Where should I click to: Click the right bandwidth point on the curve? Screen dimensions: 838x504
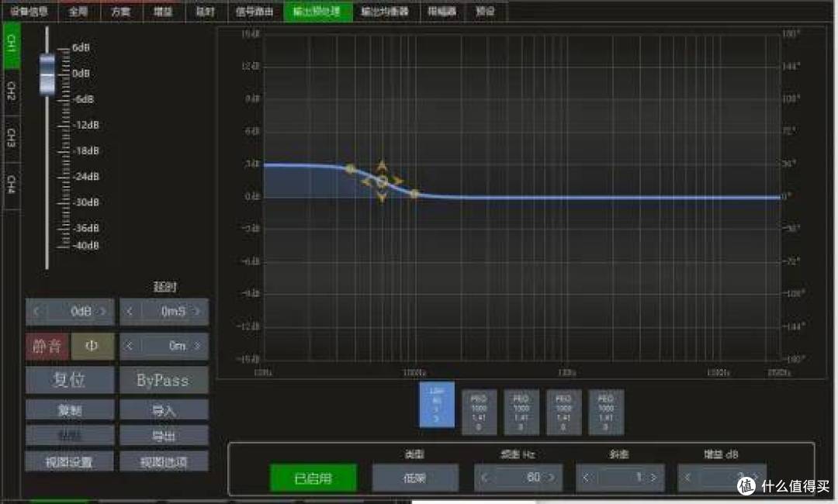coord(414,193)
